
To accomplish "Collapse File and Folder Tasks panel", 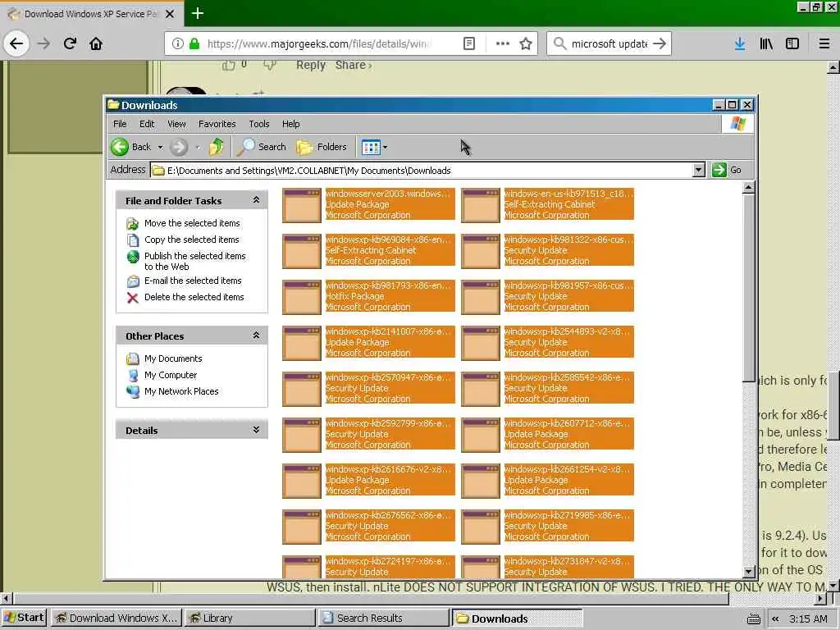I will (256, 200).
